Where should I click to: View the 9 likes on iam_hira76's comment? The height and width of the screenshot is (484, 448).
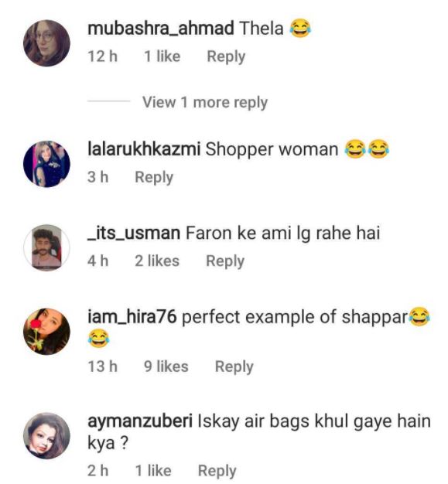point(166,366)
